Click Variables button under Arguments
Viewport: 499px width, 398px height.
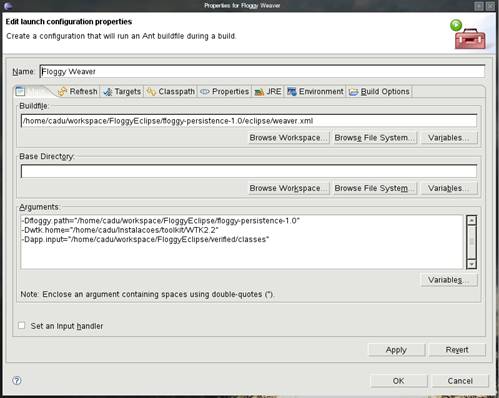pyautogui.click(x=449, y=280)
